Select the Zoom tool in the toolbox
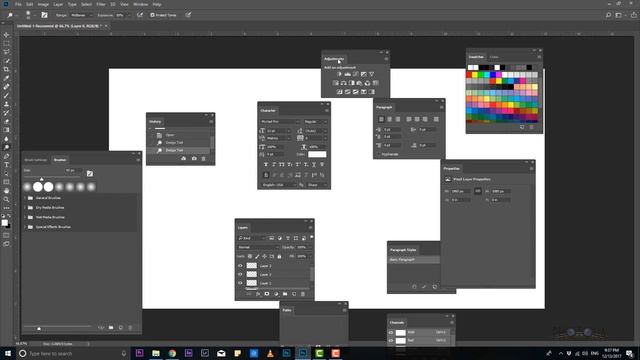 point(7,200)
